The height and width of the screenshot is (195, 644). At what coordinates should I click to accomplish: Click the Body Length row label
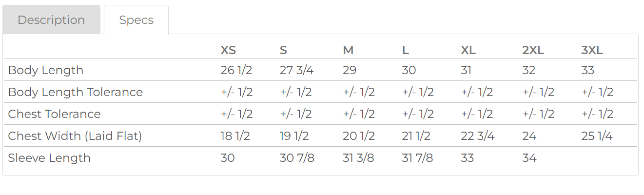point(46,70)
